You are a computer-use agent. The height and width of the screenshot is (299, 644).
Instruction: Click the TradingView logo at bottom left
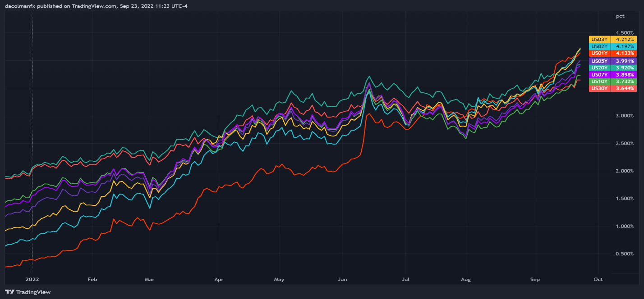(28, 292)
